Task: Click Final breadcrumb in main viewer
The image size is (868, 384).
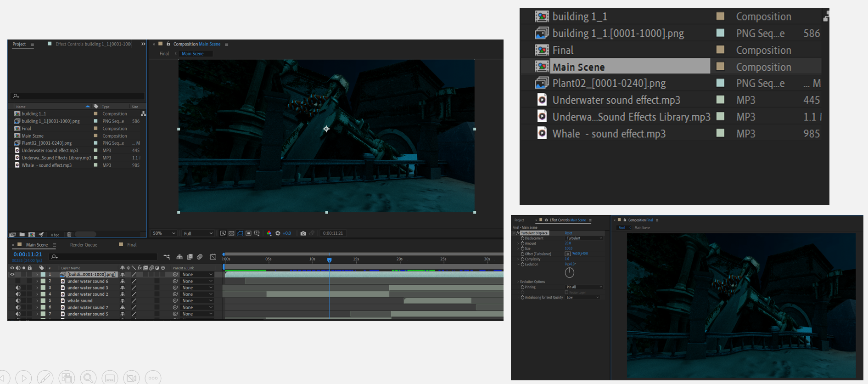Action: pos(164,54)
